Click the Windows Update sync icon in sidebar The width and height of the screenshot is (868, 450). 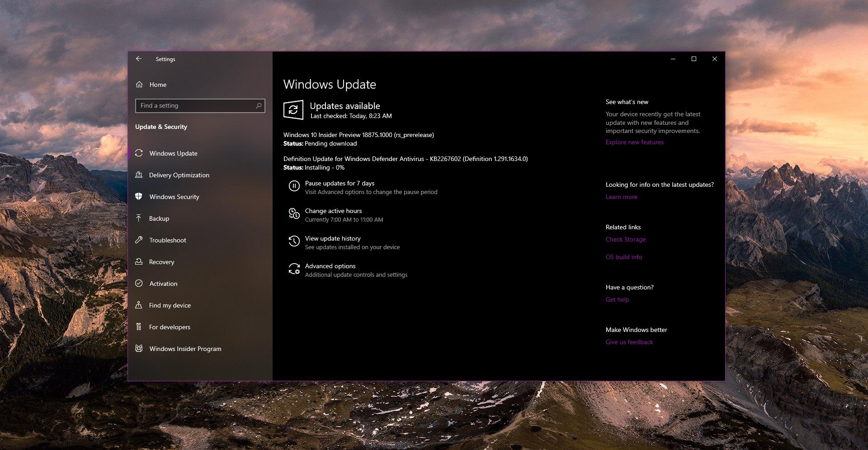tap(139, 153)
